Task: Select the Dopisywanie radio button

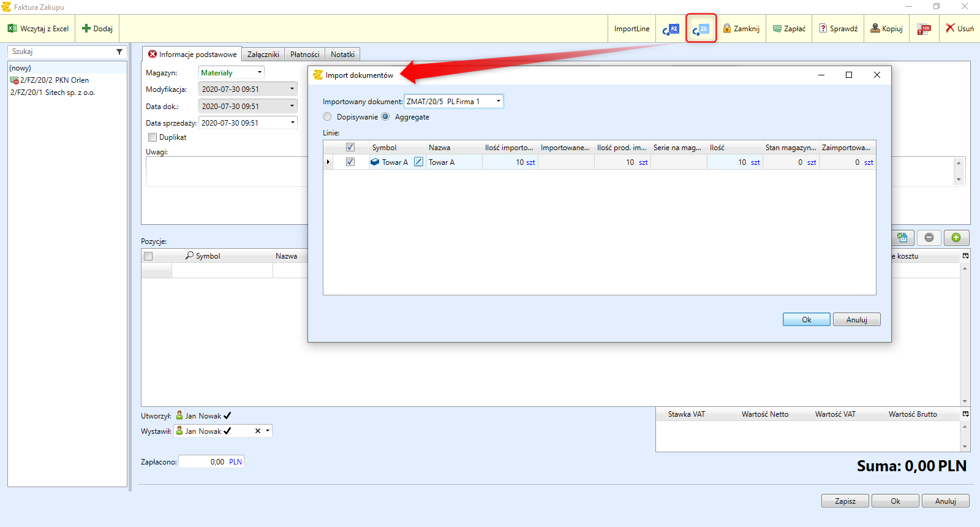Action: [x=327, y=117]
